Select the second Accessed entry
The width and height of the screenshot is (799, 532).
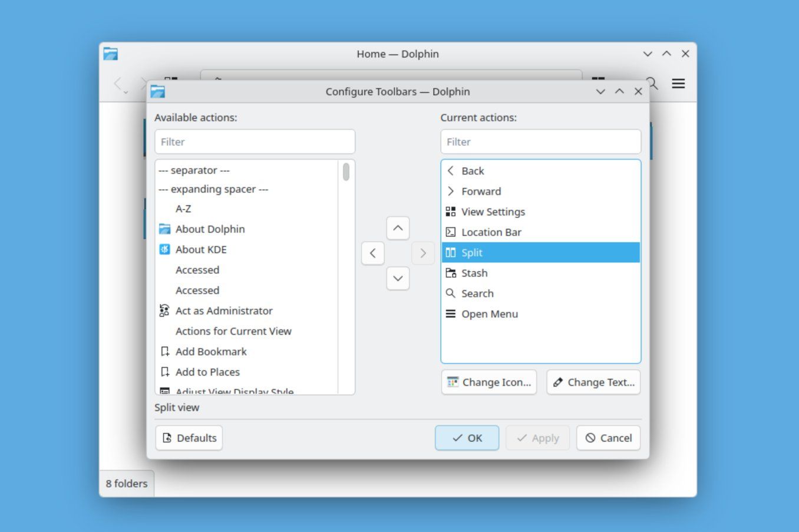[x=247, y=290]
